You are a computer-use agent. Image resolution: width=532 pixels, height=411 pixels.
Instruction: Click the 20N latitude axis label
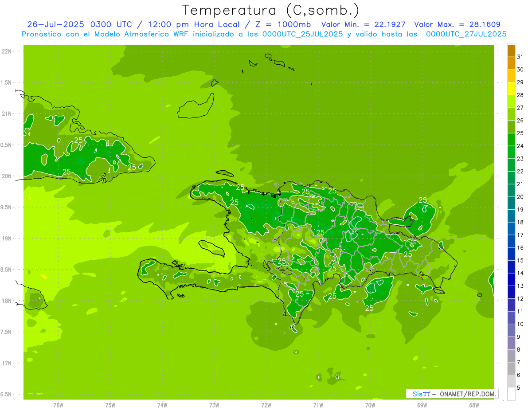[x=7, y=176]
